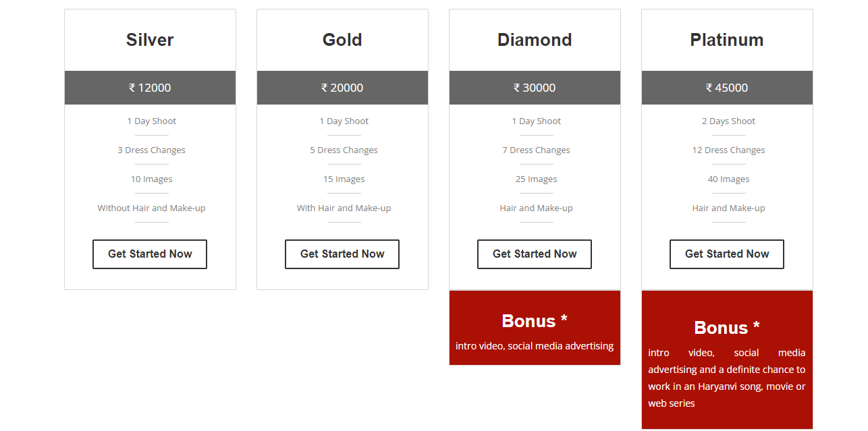Click the ₹ 30000 price bar
The height and width of the screenshot is (431, 868).
[535, 88]
